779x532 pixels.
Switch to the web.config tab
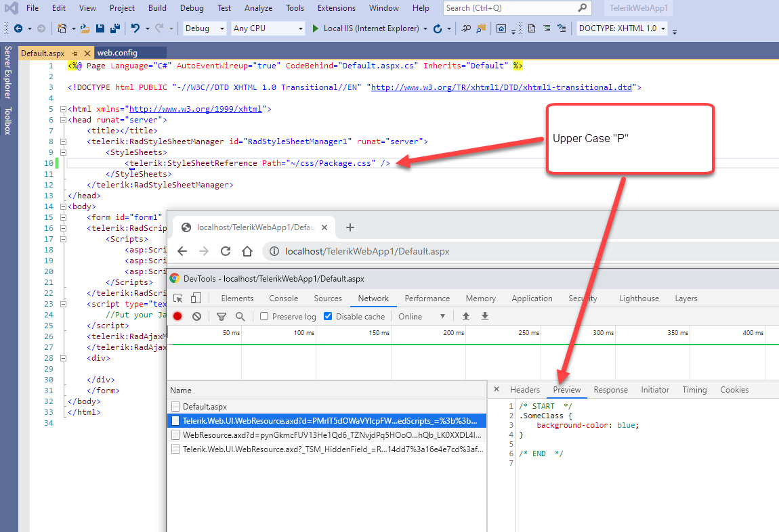click(117, 53)
